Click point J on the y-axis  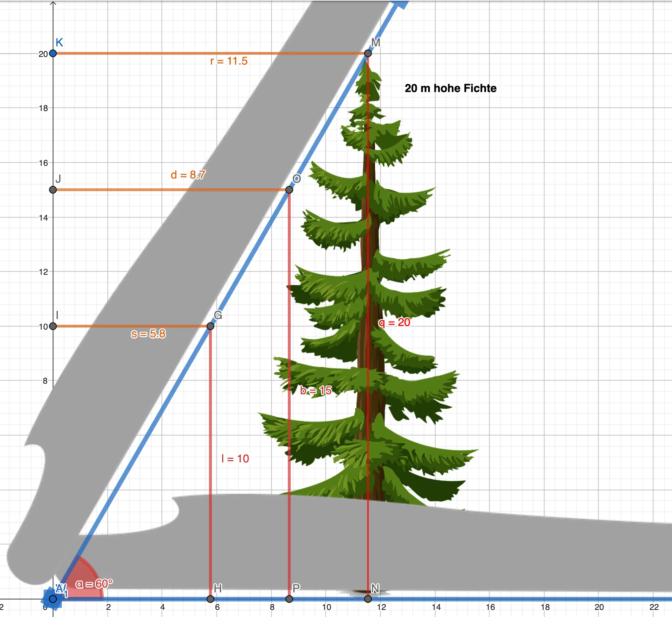point(53,190)
